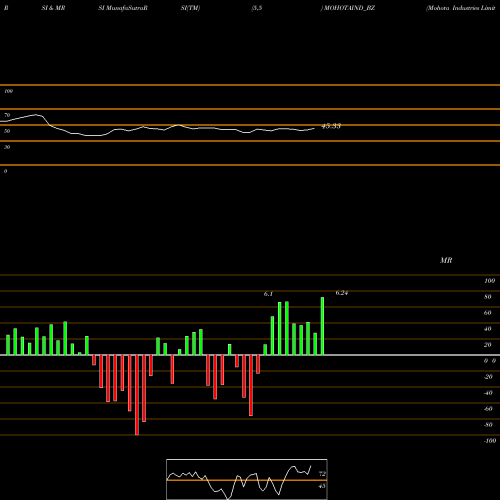Click the RSI axis label 50

pyautogui.click(x=7, y=131)
